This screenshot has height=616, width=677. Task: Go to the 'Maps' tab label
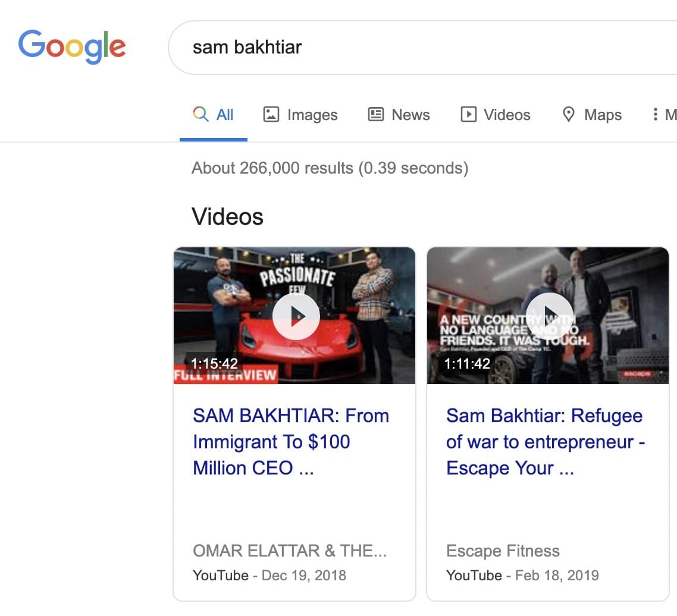pos(603,115)
